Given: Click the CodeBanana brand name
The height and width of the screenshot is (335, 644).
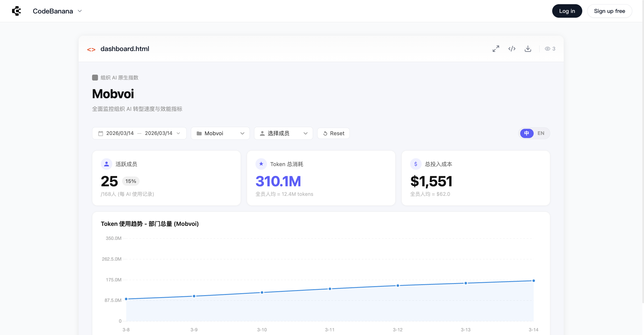Looking at the screenshot, I should click(x=53, y=11).
